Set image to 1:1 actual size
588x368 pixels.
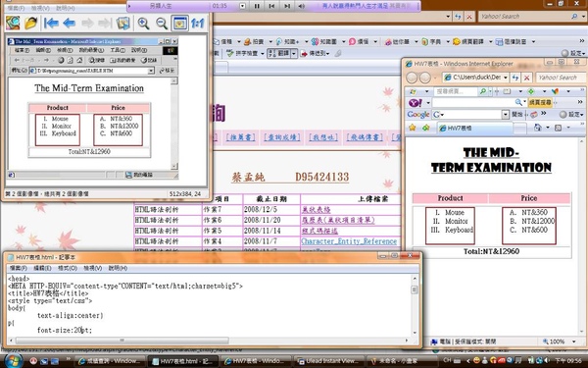point(198,24)
